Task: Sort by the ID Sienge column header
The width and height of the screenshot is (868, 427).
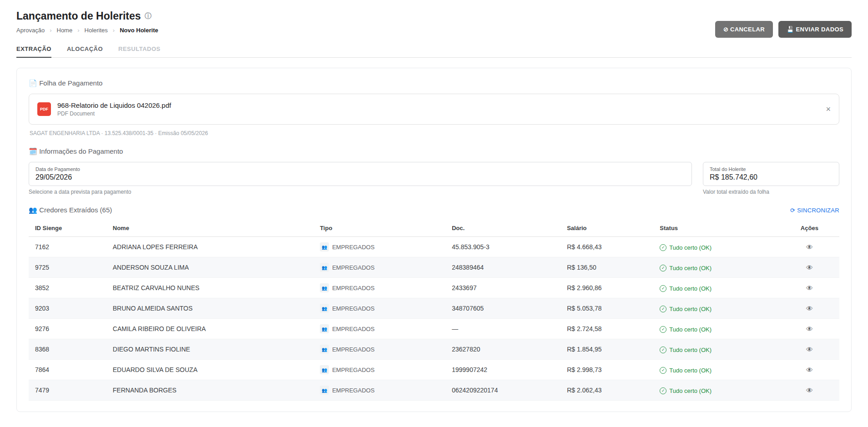Action: pyautogui.click(x=48, y=228)
